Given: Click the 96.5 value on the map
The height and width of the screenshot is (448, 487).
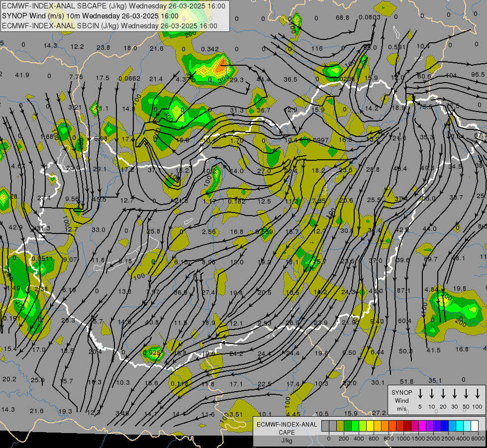Looking at the screenshot, I should pos(478,75).
